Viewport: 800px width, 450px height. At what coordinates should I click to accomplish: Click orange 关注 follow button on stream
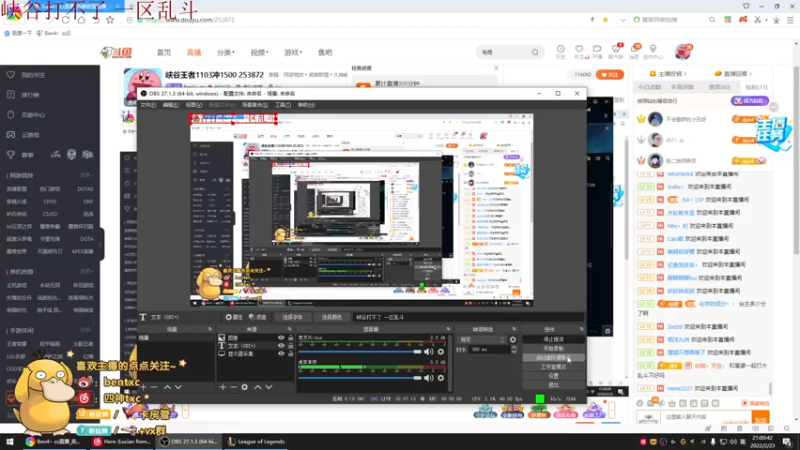(x=610, y=74)
